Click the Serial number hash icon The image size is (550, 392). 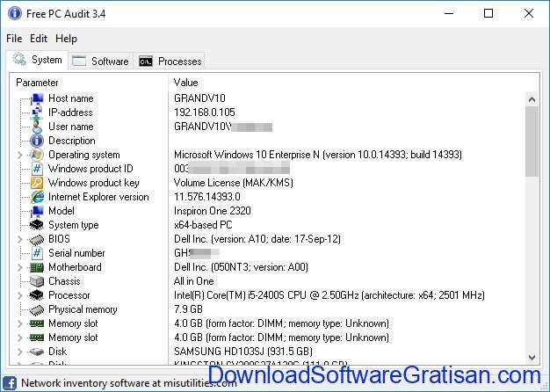pos(37,253)
